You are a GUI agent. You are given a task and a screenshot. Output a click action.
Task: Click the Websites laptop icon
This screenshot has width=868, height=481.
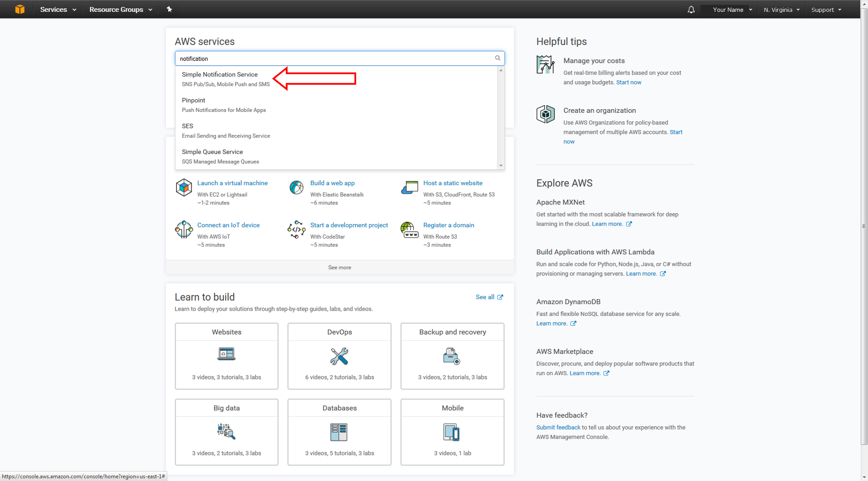tap(227, 354)
